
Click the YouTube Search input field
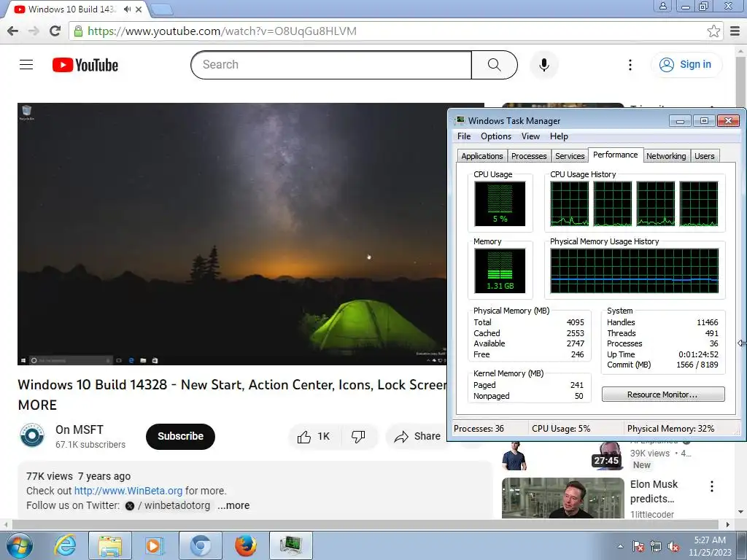[x=331, y=65]
